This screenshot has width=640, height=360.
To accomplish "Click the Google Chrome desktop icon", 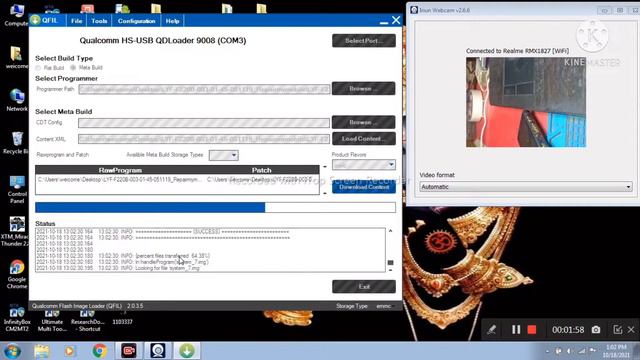I will tap(17, 274).
